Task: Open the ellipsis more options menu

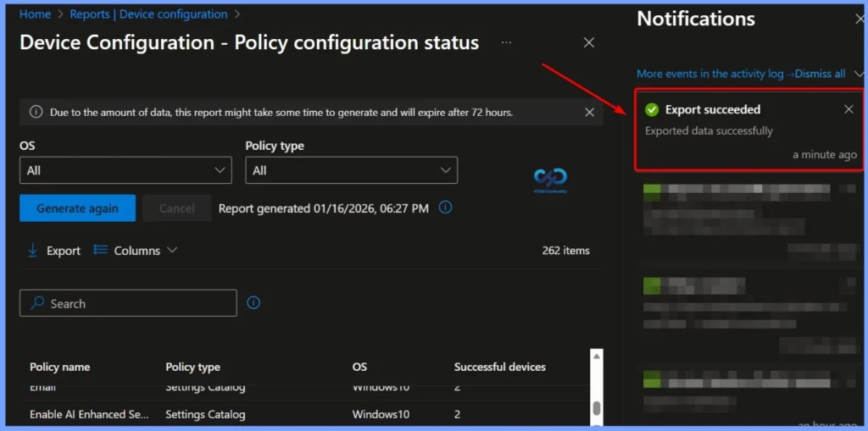Action: pyautogui.click(x=506, y=42)
